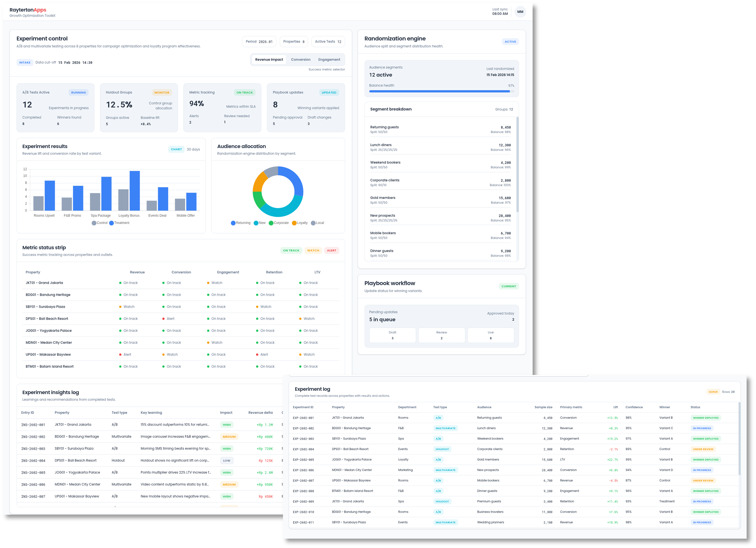
Task: Toggle the ON TRACK filter in Metric status strip
Action: pos(291,250)
